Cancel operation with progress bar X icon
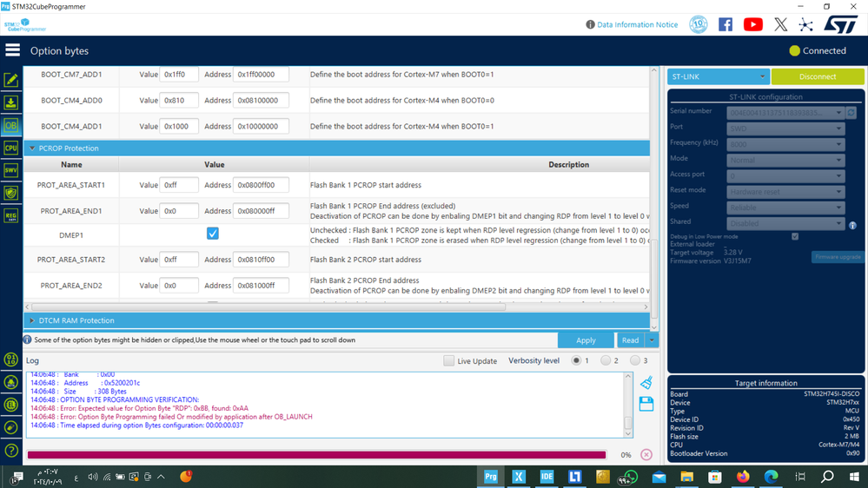 pyautogui.click(x=646, y=455)
